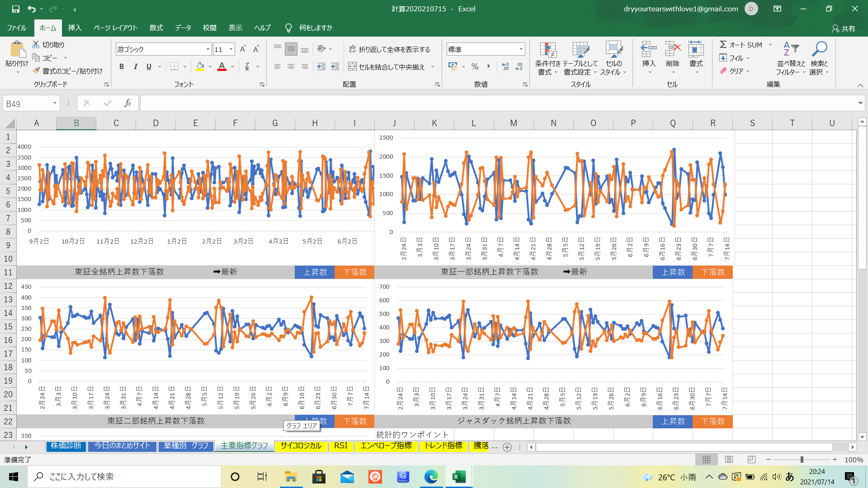Click the Insert Function fx icon
The width and height of the screenshot is (868, 488).
pos(127,103)
